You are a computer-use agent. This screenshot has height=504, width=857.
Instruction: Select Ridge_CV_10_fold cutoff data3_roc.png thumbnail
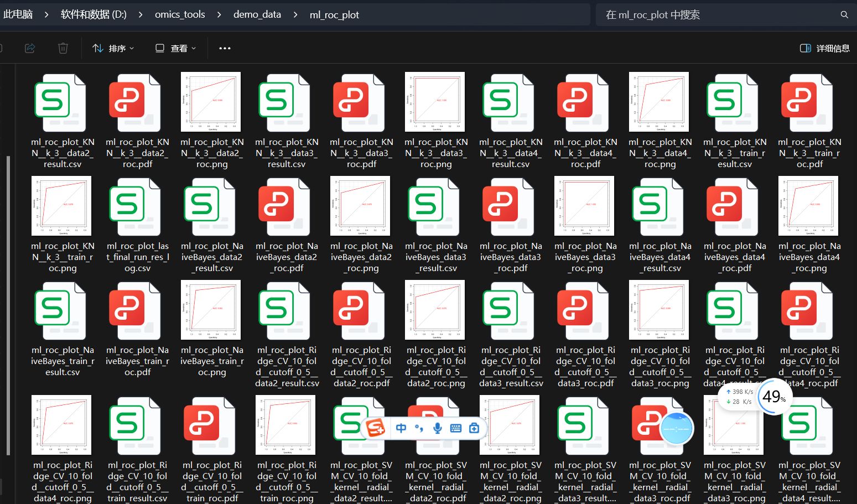pos(659,310)
